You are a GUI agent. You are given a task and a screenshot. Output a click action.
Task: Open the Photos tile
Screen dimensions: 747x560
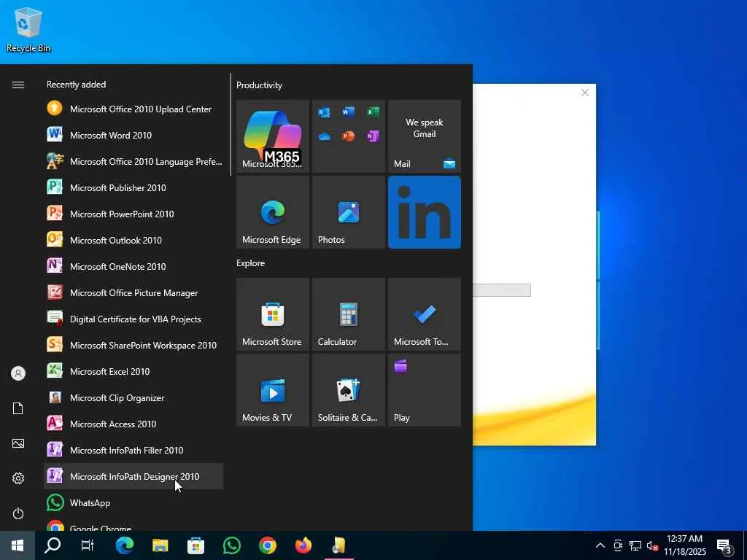click(348, 212)
